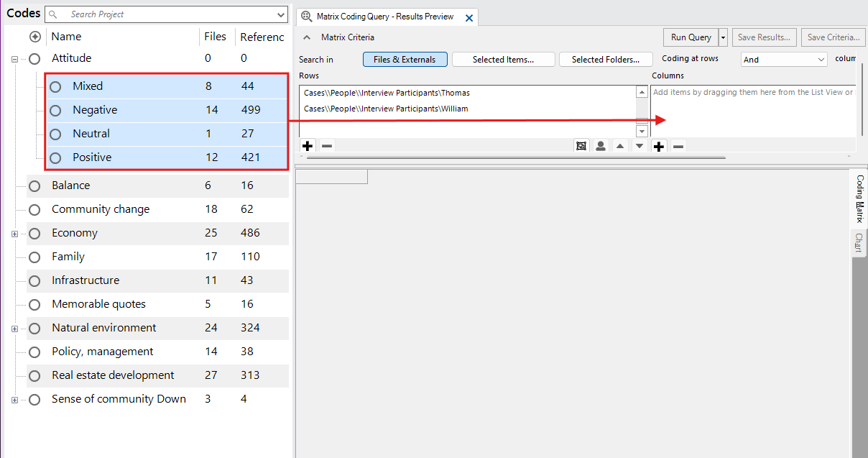Switch to the Chart side tab
This screenshot has height=458, width=868.
pos(859,243)
